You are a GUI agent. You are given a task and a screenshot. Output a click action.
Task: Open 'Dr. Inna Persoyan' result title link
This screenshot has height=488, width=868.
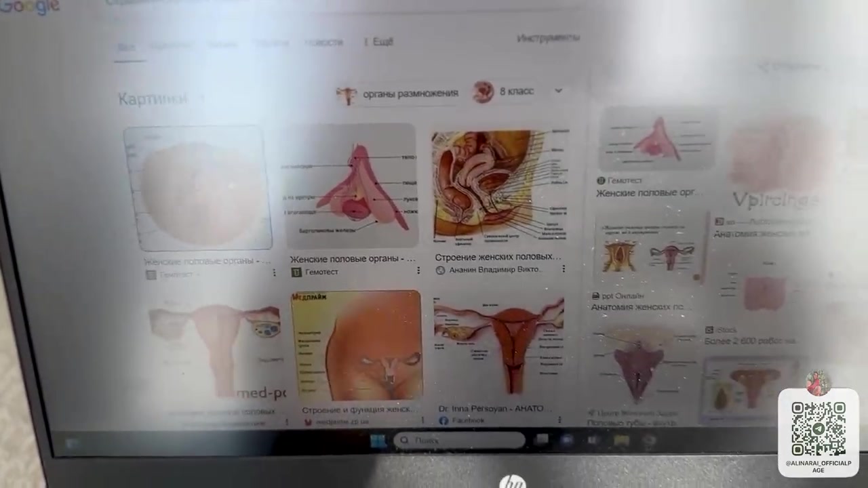(x=491, y=409)
